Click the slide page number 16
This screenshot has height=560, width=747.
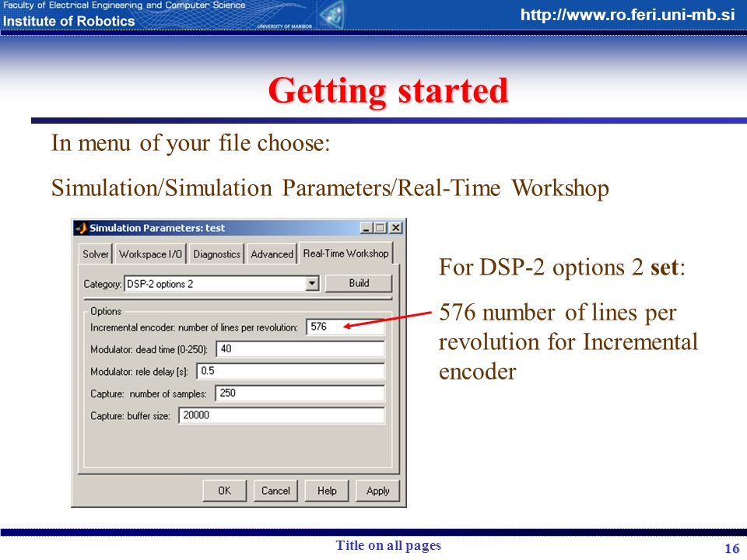tap(731, 548)
